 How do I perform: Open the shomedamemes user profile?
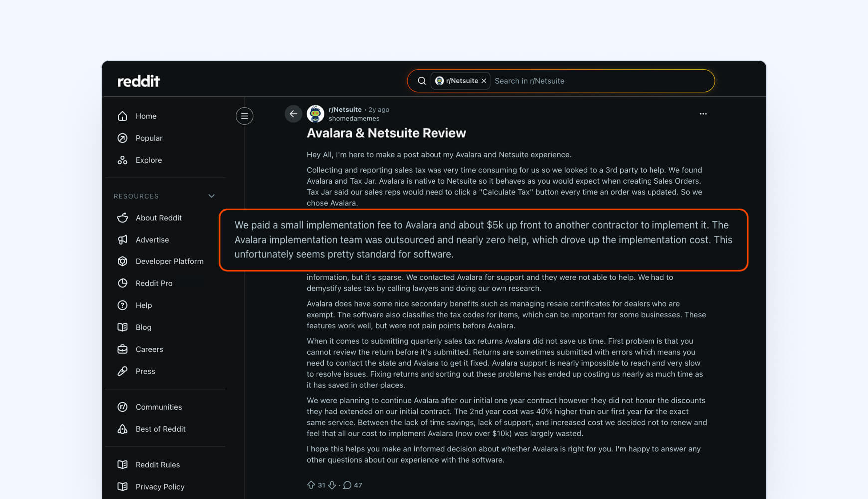[x=354, y=119]
